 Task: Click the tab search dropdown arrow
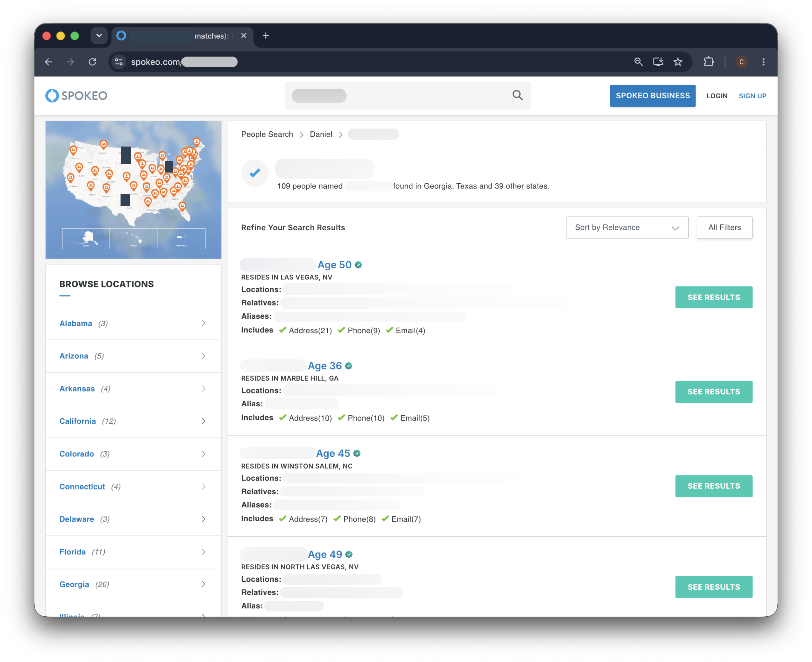coord(99,36)
